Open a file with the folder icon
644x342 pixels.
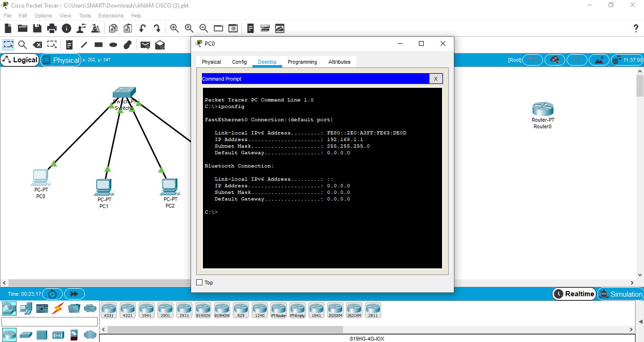tap(23, 28)
